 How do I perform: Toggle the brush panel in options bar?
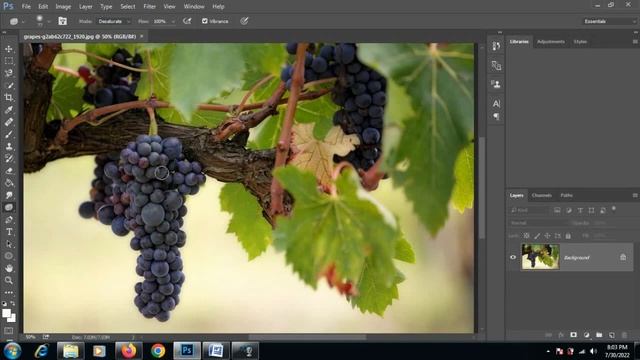click(x=62, y=21)
